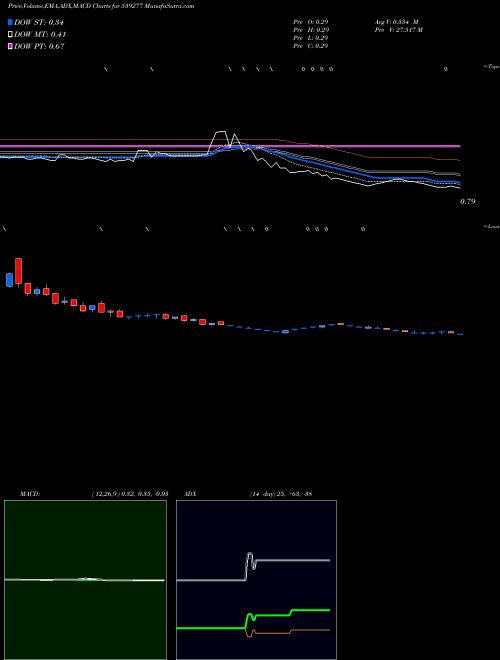Image resolution: width=500 pixels, height=660 pixels.
Task: Click the 'Pre C: 0.29' value
Action: (x=311, y=46)
